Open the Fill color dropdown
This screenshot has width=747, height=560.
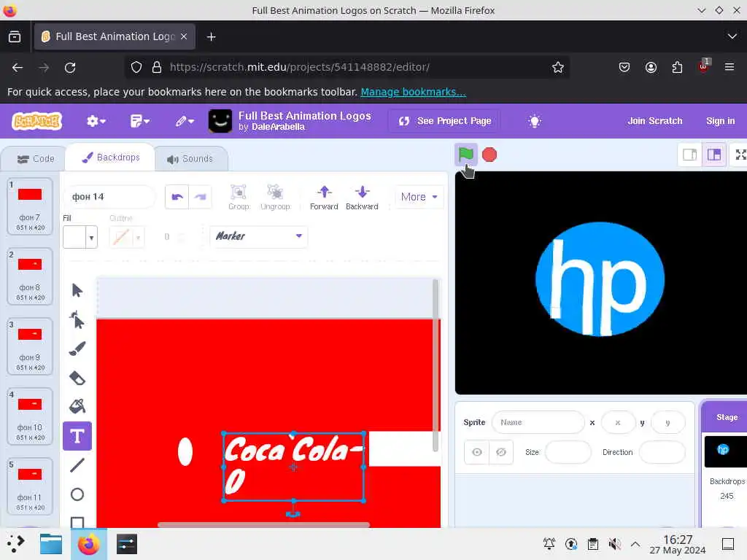coord(80,237)
